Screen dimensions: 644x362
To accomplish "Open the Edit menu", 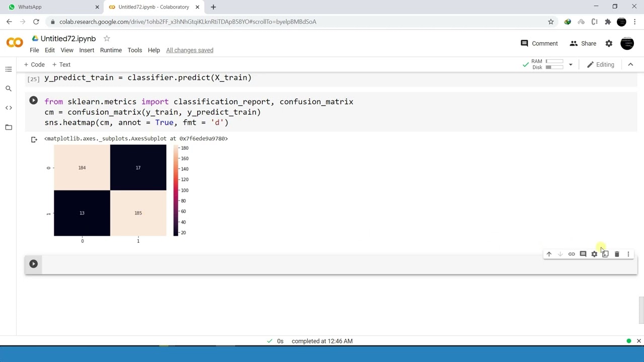I will coord(50,50).
